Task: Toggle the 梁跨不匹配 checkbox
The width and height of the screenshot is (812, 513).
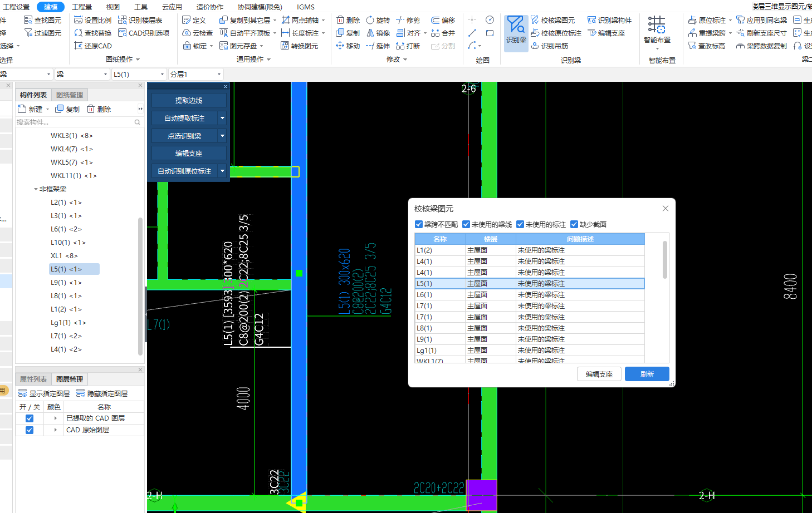Action: coord(419,224)
